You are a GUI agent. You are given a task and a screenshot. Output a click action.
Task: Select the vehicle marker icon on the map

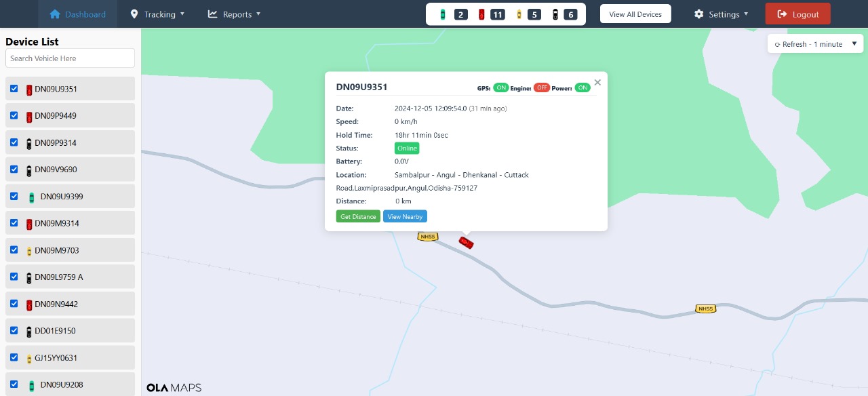click(466, 242)
